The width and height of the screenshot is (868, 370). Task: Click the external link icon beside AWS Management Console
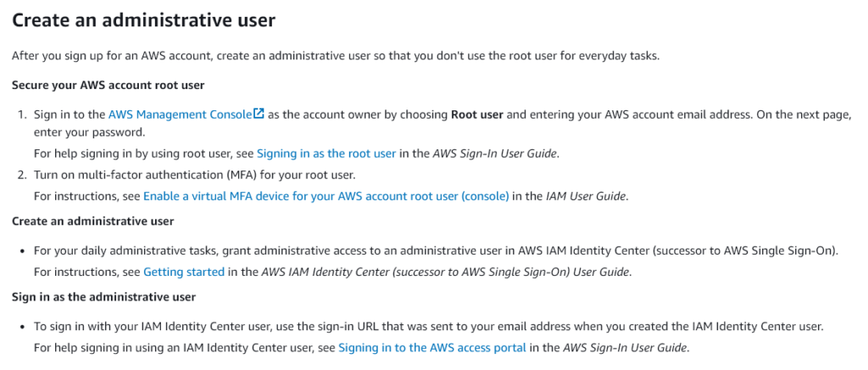coord(259,114)
